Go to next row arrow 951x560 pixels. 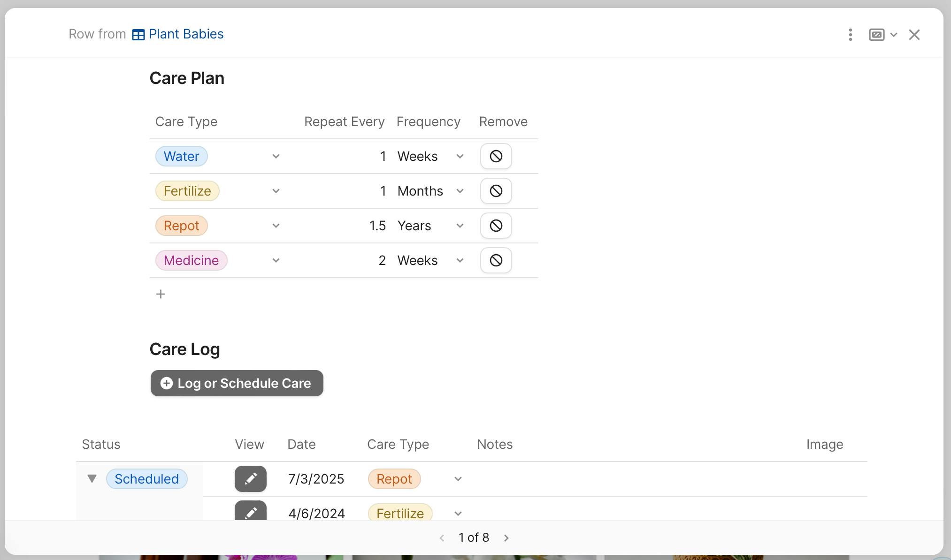pyautogui.click(x=506, y=538)
